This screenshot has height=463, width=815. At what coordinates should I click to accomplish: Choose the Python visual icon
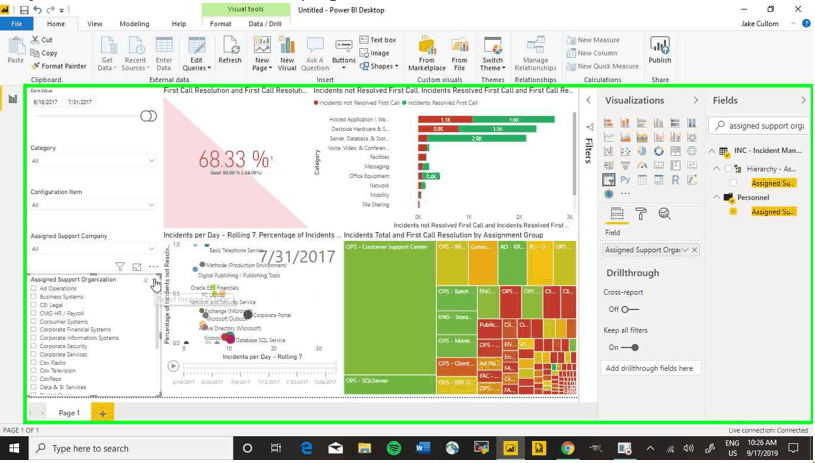pos(625,180)
